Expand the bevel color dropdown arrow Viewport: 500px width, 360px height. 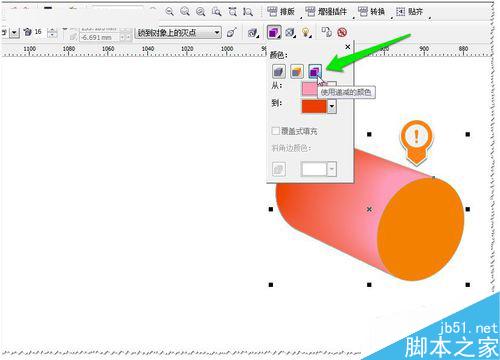[332, 169]
